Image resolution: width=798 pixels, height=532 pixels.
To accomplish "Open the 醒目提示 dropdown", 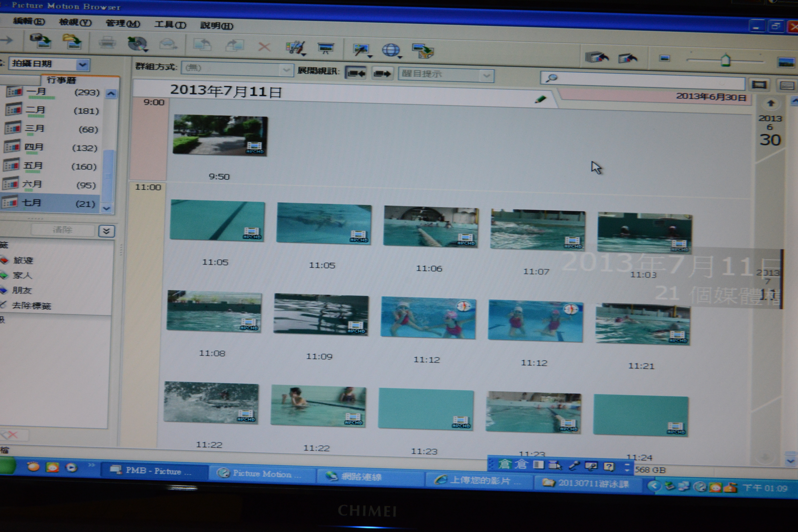I will 446,74.
